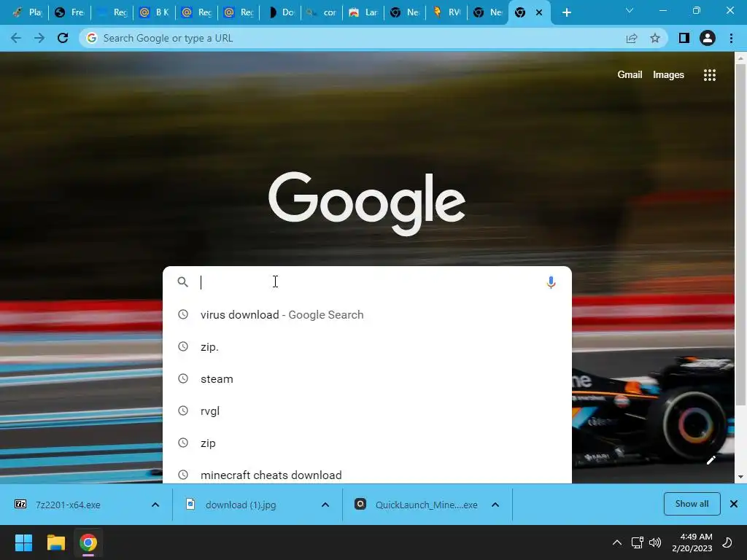
Task: Customize this page with the pencil icon
Action: (711, 460)
